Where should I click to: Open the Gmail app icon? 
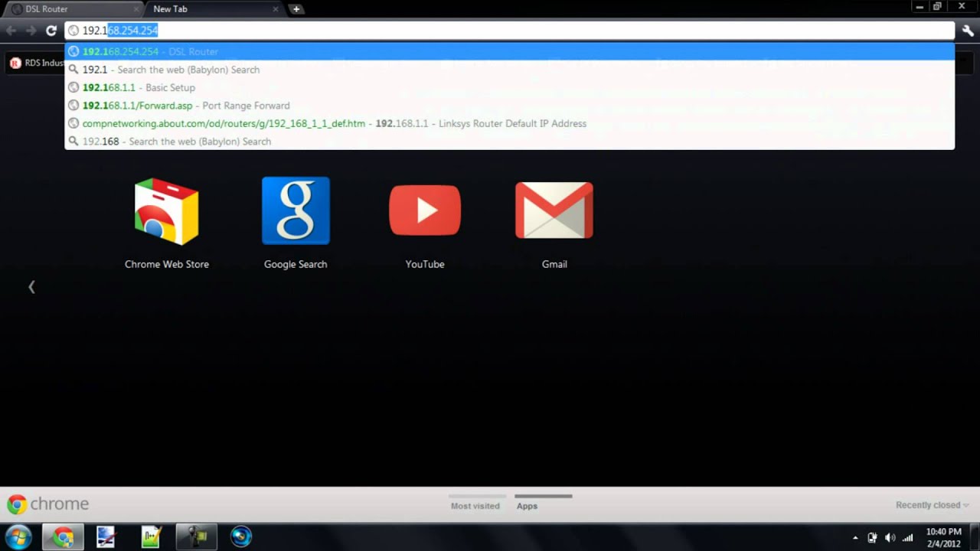coord(554,210)
